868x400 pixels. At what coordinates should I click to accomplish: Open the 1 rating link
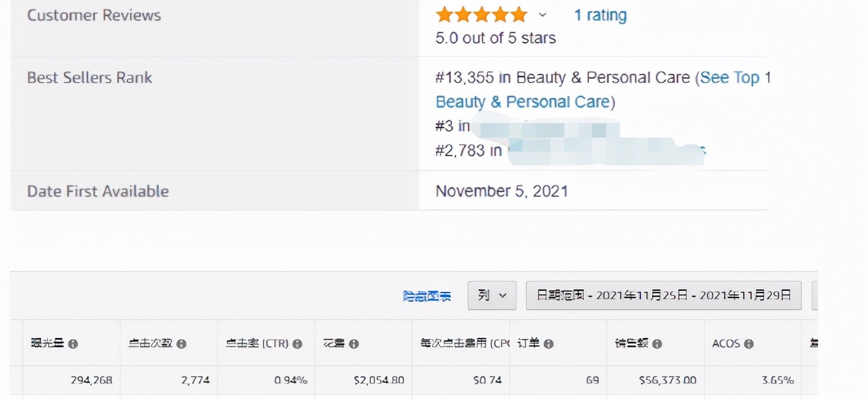click(600, 16)
